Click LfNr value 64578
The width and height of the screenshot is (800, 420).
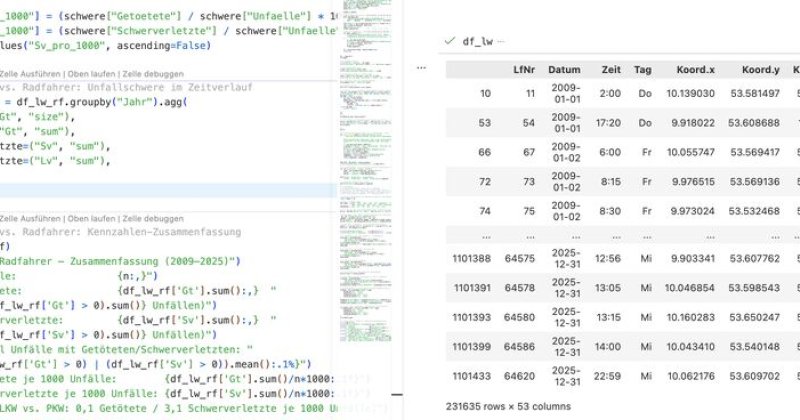tap(519, 288)
